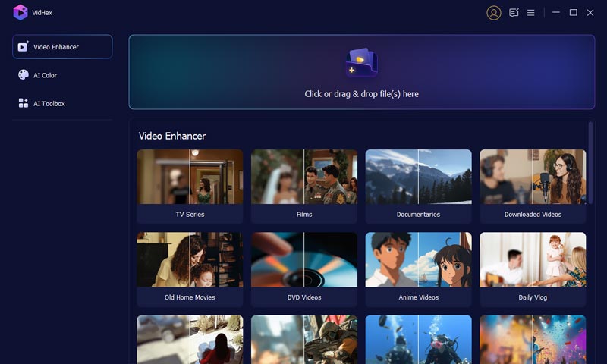607x364 pixels.
Task: Open the Downloaded Videos thumbnail
Action: coord(533,177)
